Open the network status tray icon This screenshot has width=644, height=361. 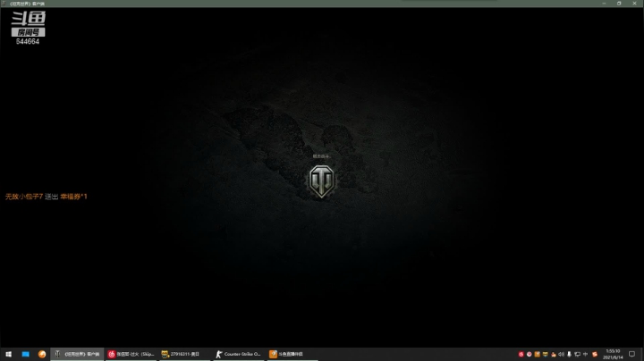point(578,354)
